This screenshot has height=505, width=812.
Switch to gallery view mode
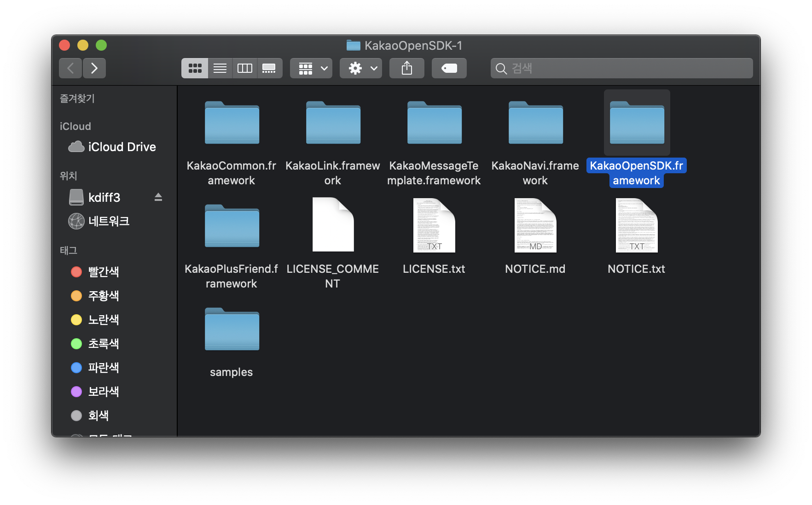(269, 68)
